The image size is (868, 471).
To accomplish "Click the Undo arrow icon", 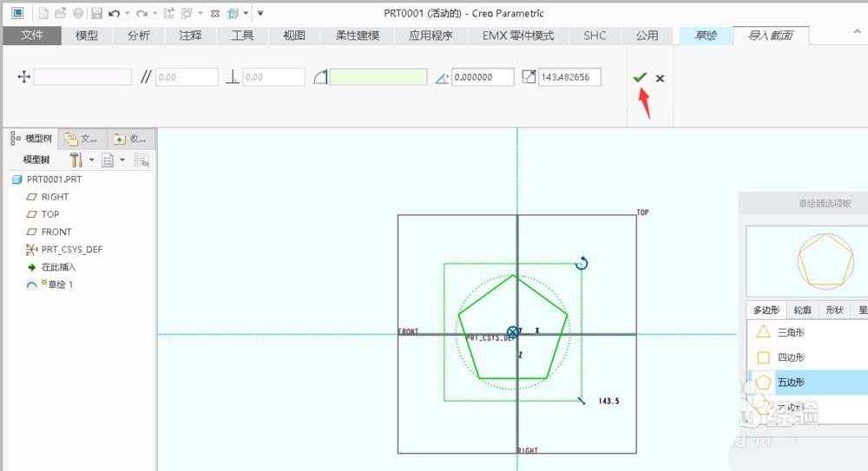I will 114,13.
